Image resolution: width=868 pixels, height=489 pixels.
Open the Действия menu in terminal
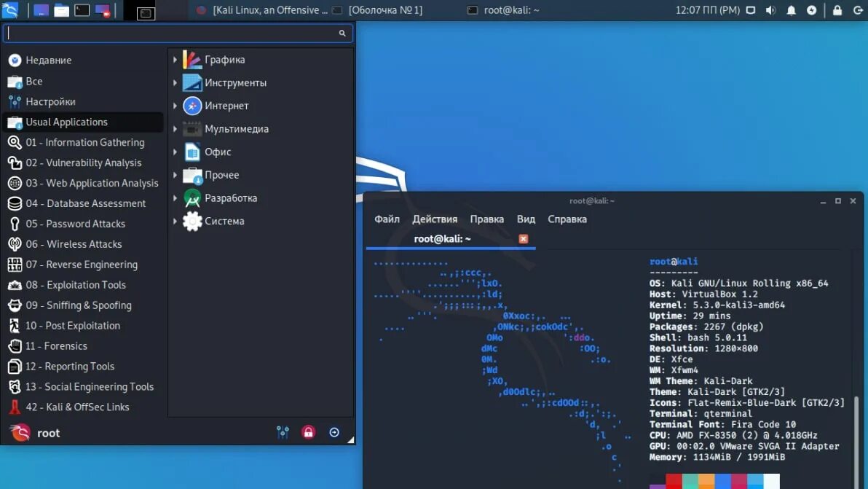pyautogui.click(x=435, y=219)
